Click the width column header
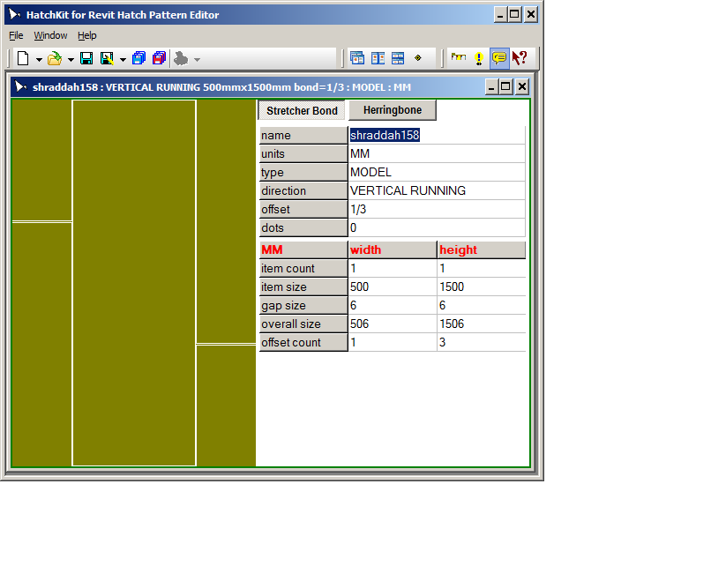Screen dimensions: 711x588 pos(393,249)
